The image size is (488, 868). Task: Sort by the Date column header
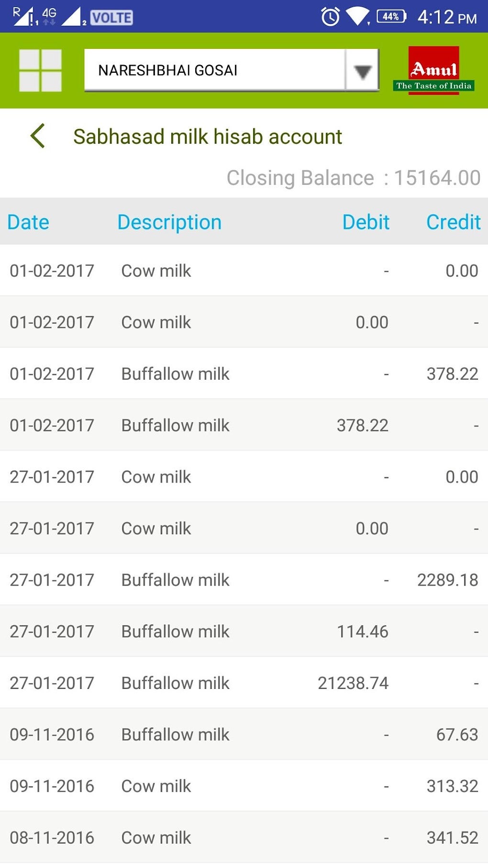click(x=28, y=222)
